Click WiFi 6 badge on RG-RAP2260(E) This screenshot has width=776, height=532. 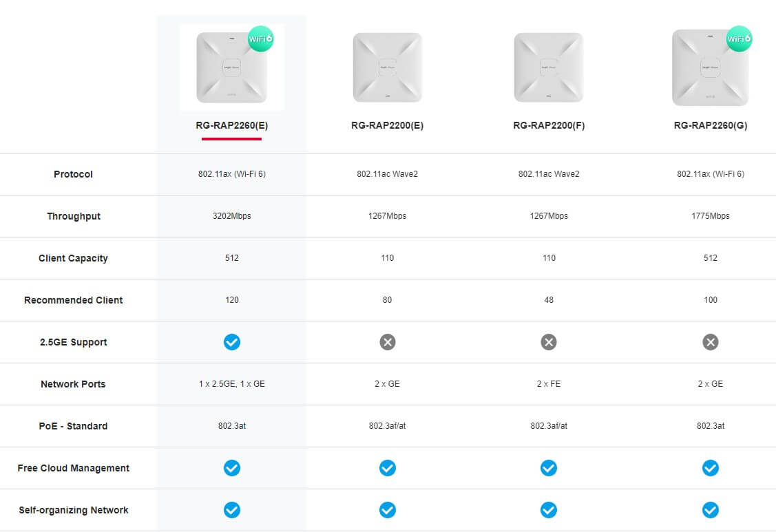tap(261, 39)
